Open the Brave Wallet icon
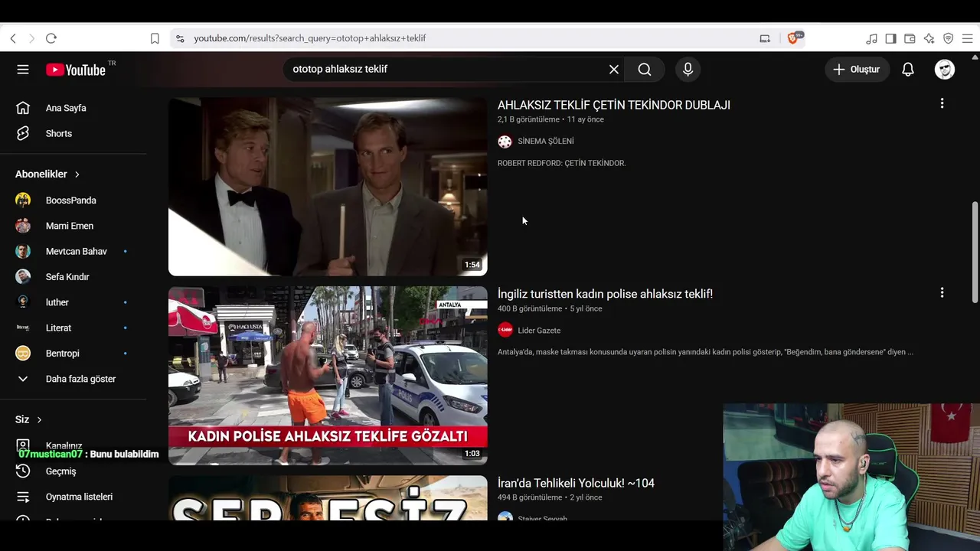This screenshot has width=980, height=551. (x=910, y=38)
